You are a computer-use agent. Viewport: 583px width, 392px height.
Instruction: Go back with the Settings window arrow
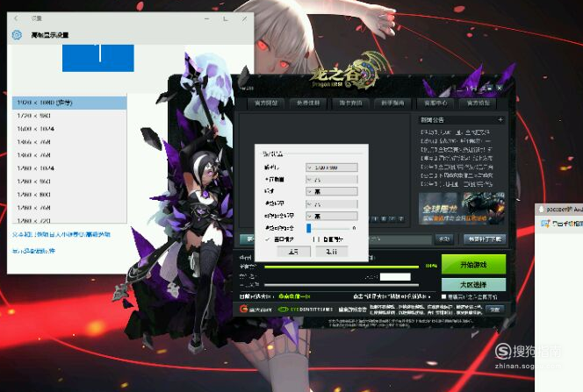[x=16, y=18]
